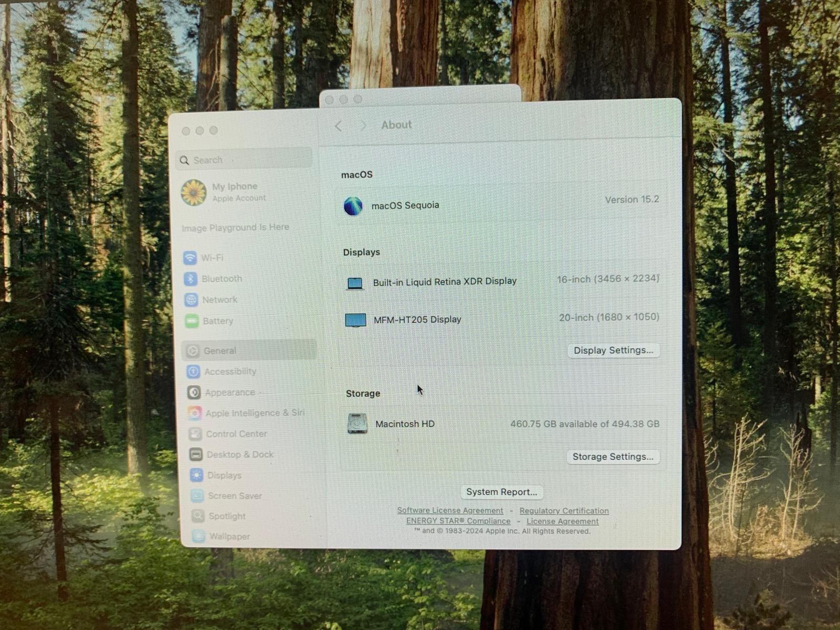Click the Displays sun icon in sidebar

pos(196,475)
